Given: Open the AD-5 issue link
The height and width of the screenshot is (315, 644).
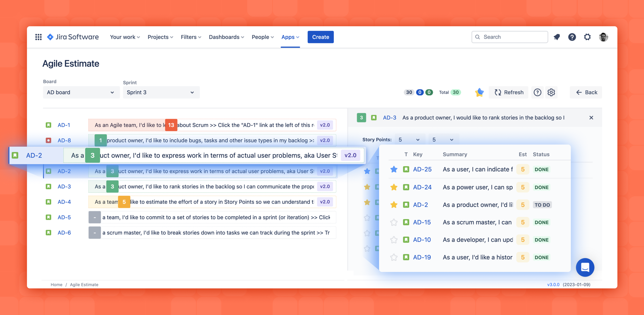Looking at the screenshot, I should click(64, 217).
